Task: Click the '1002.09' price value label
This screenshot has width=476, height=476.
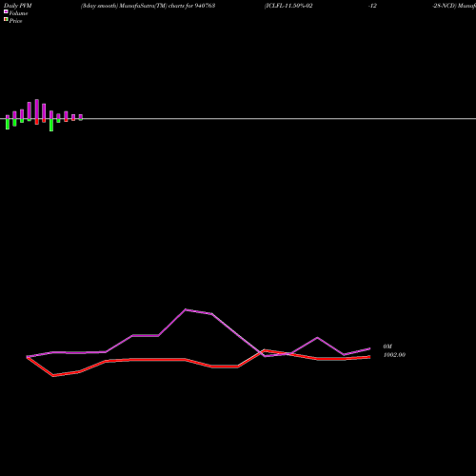Action: tap(394, 355)
